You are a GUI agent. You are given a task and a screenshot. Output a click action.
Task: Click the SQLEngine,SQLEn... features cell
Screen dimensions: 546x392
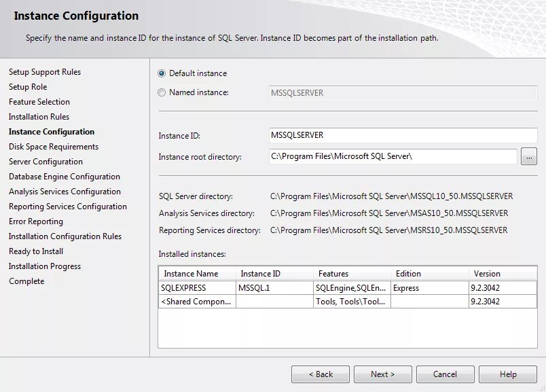(x=352, y=288)
